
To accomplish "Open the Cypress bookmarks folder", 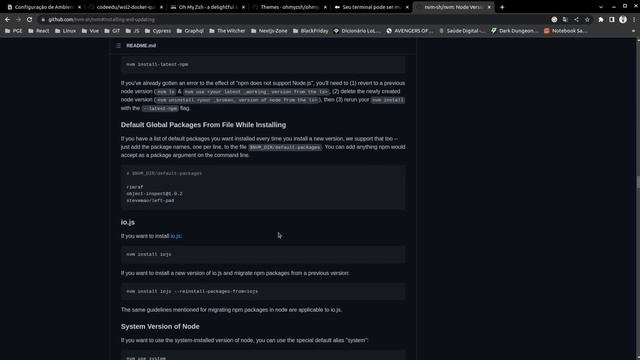I will (158, 31).
